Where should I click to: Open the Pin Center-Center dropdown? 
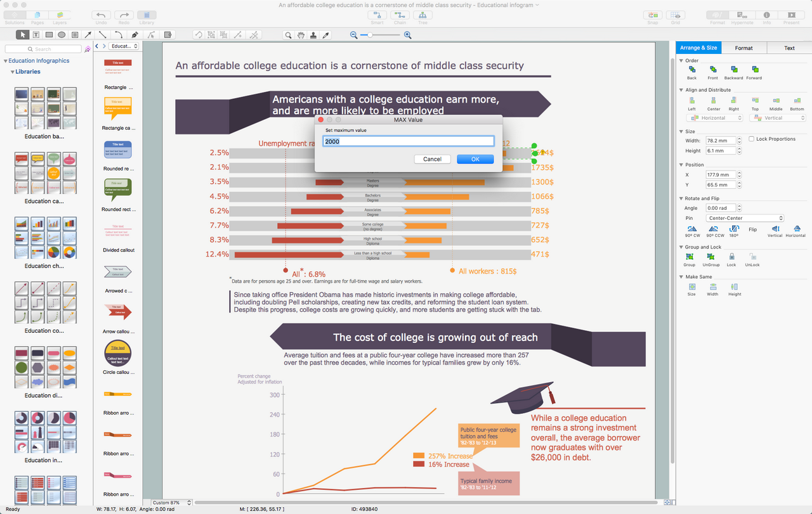pos(745,218)
